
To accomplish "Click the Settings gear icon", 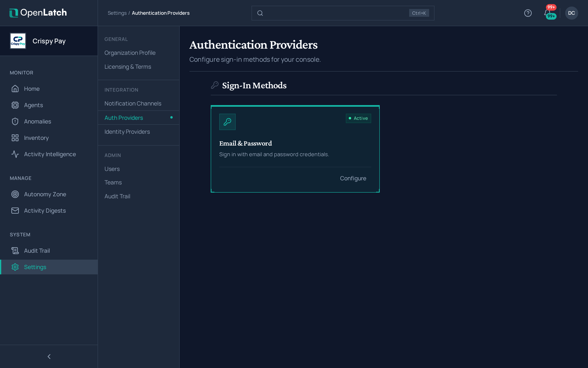I will point(15,267).
